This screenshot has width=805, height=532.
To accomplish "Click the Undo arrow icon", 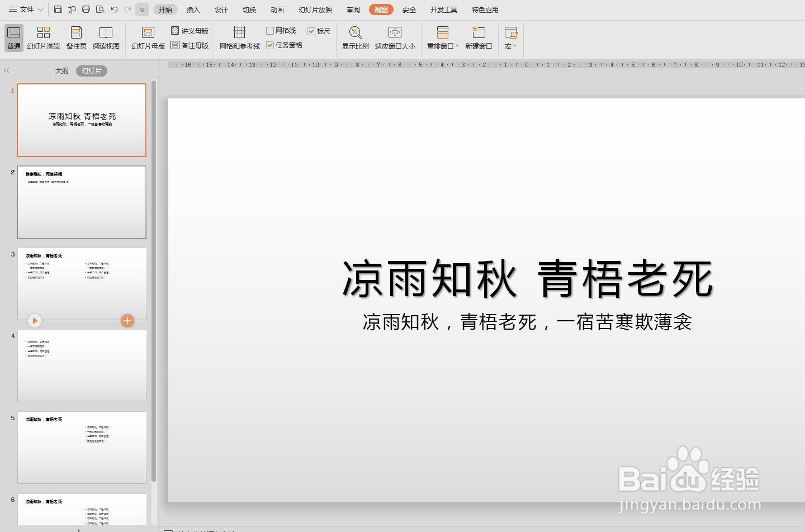I will (114, 9).
